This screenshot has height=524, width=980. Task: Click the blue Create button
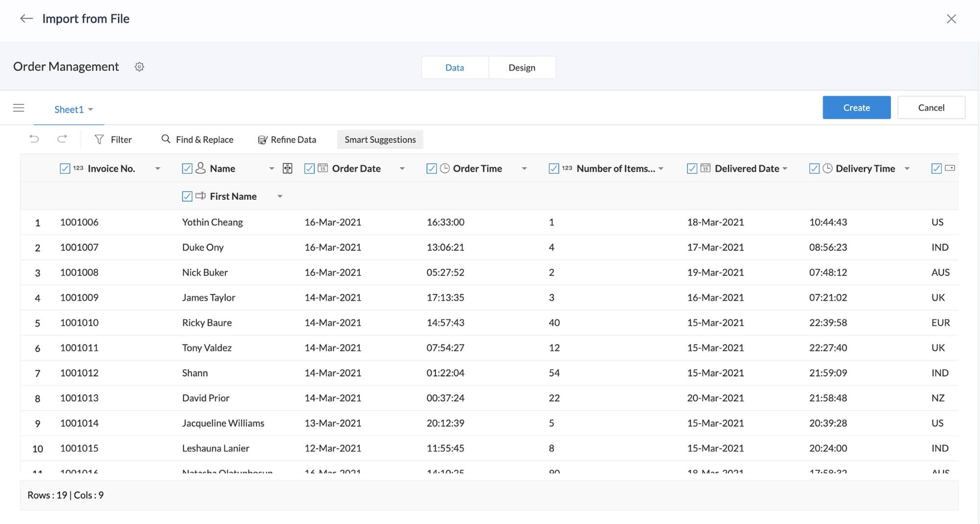(856, 108)
